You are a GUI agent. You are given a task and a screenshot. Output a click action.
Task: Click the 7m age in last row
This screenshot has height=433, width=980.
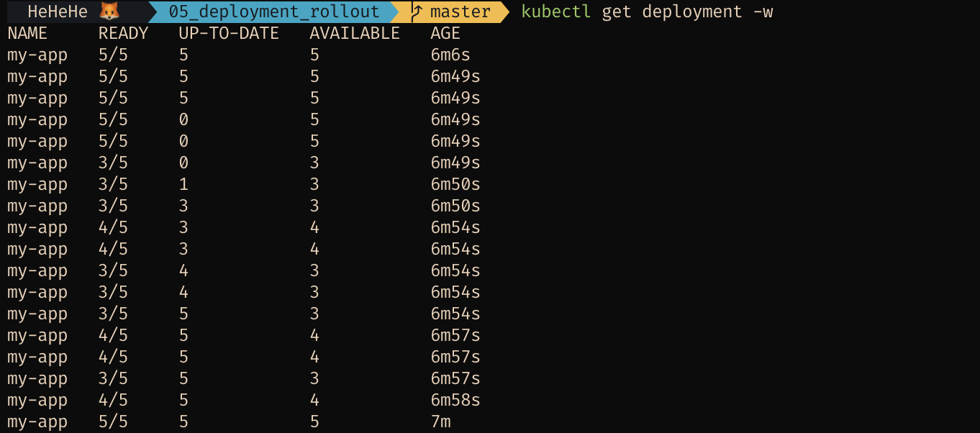pos(440,421)
